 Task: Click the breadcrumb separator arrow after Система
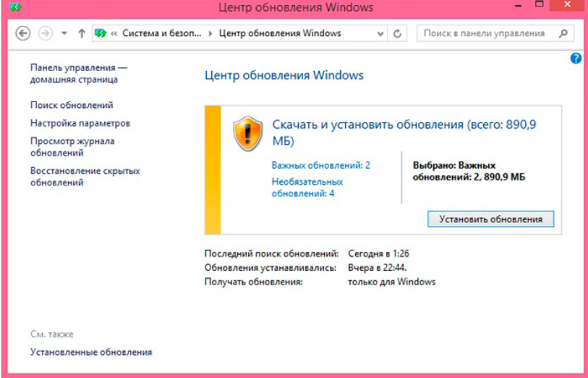pos(210,34)
